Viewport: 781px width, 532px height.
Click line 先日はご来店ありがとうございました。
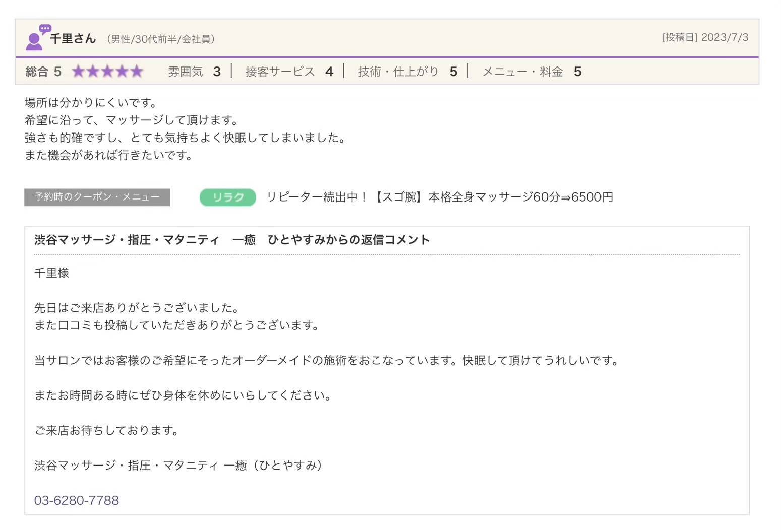point(138,308)
